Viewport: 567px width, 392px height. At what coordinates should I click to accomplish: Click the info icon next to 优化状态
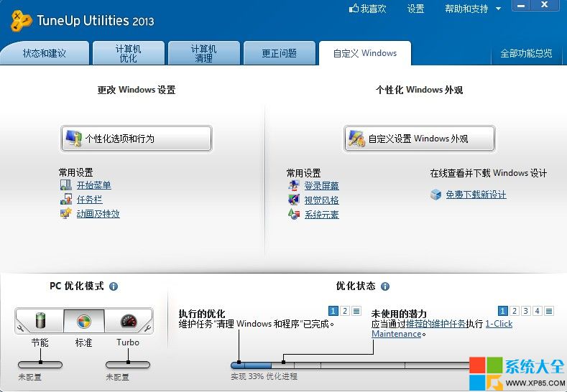385,286
